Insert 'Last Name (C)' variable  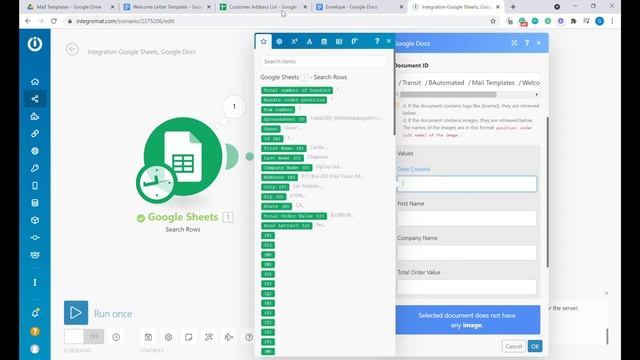[x=282, y=158]
